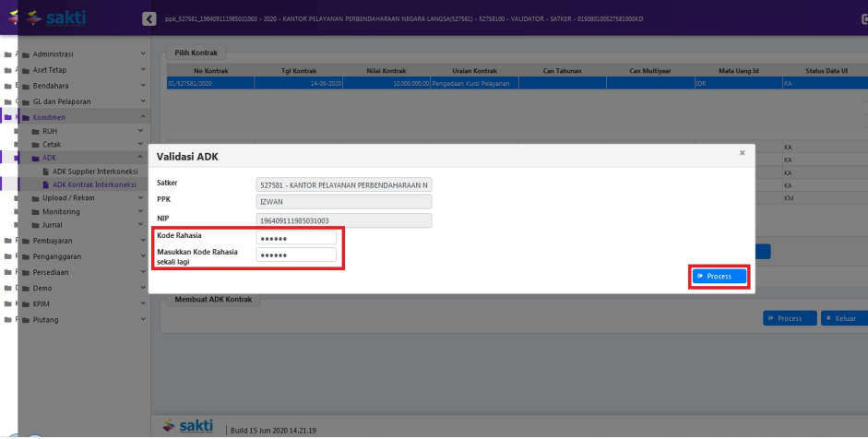Click the Kode Rahasia password field
Image resolution: width=868 pixels, height=439 pixels.
click(x=296, y=237)
